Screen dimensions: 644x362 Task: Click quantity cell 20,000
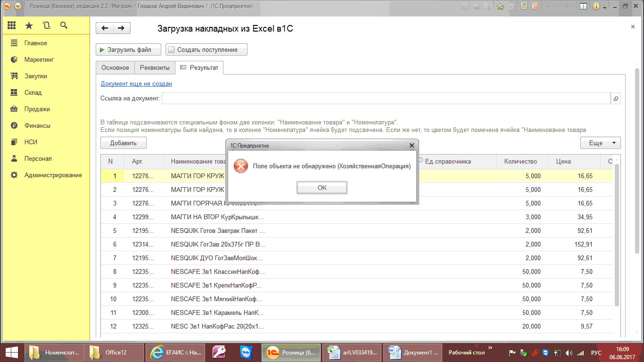pyautogui.click(x=523, y=327)
